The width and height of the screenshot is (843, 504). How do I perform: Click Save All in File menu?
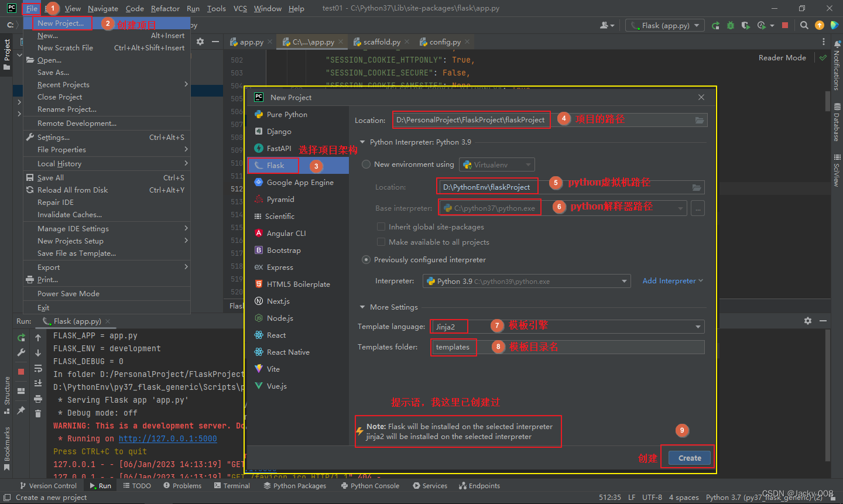(x=107, y=178)
